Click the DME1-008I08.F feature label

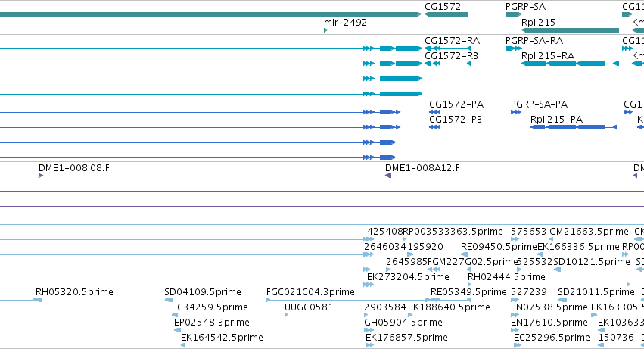pos(74,168)
